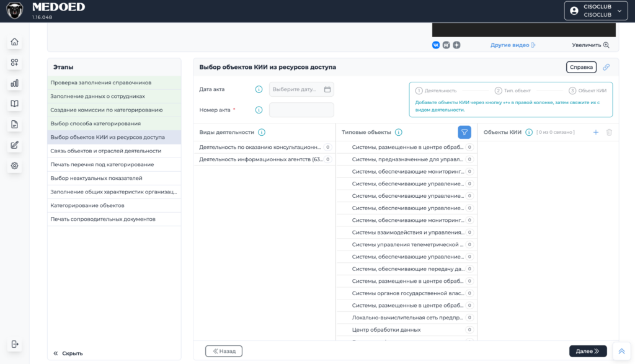Add a КИИ object with plus icon
635x364 pixels.
(x=596, y=133)
